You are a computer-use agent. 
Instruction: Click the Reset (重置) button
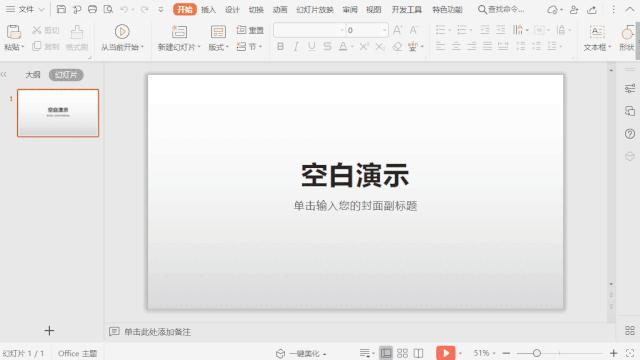coord(250,30)
